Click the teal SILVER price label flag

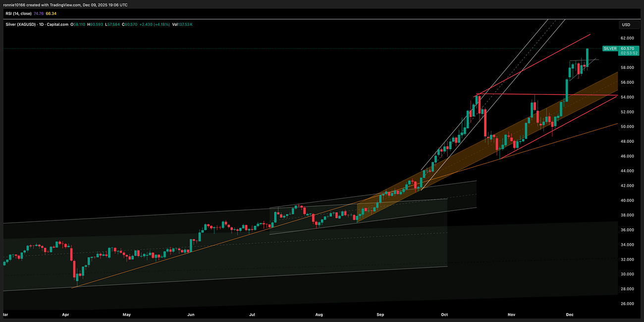point(610,49)
